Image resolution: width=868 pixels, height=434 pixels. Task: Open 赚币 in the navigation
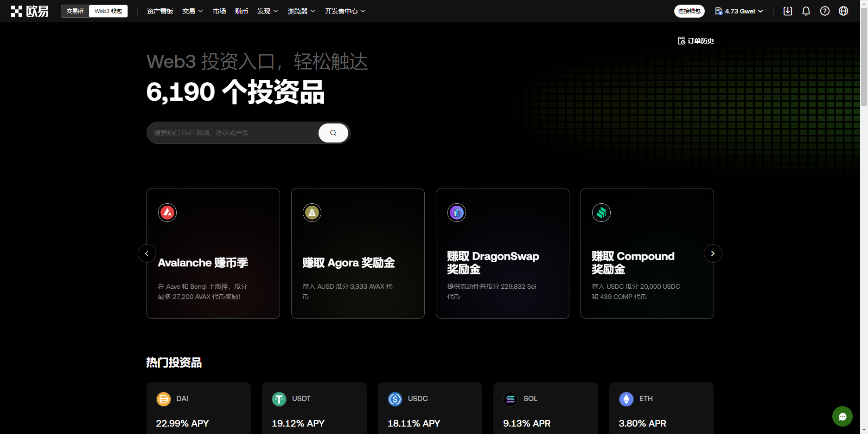(x=242, y=11)
